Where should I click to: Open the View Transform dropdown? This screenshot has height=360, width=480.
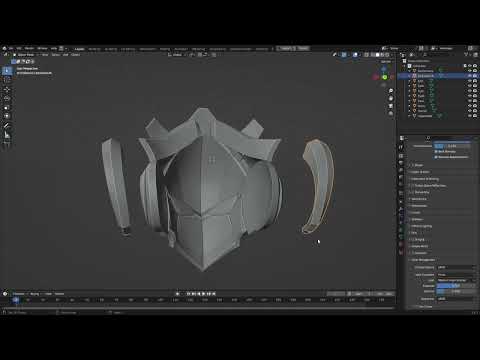coord(456,275)
